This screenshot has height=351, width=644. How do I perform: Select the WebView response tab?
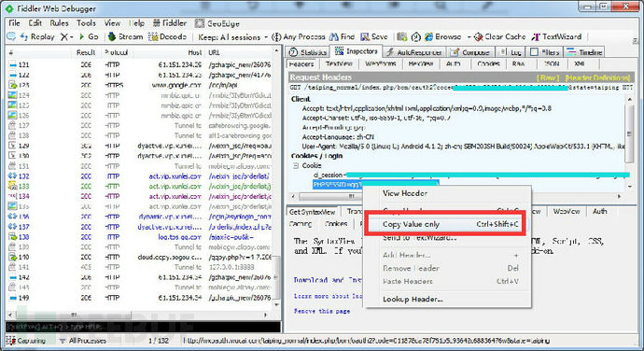567,211
